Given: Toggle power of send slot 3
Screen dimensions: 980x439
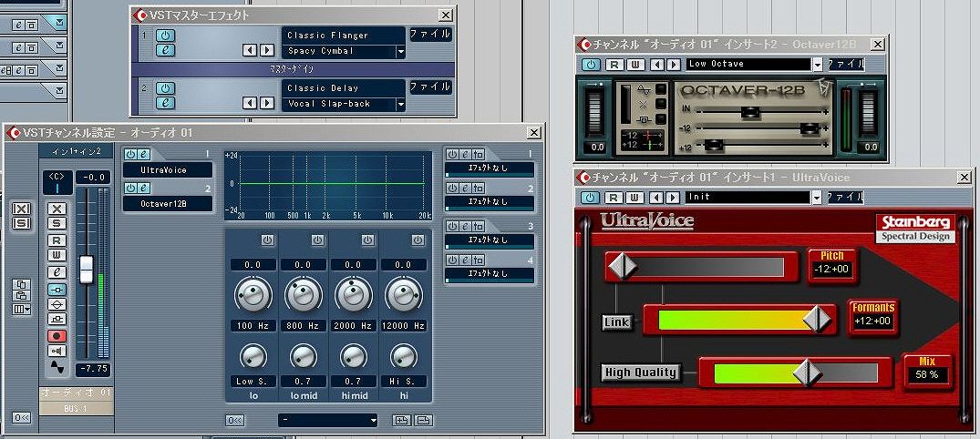Looking at the screenshot, I should [451, 226].
